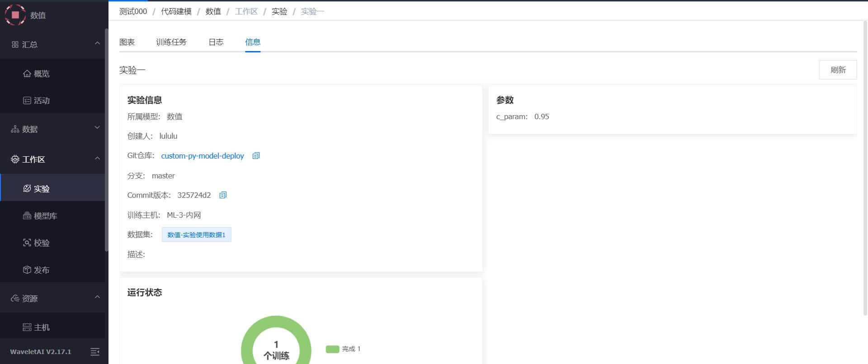This screenshot has height=364, width=868.
Task: Go to 代码建模 in the breadcrumb
Action: (x=176, y=11)
